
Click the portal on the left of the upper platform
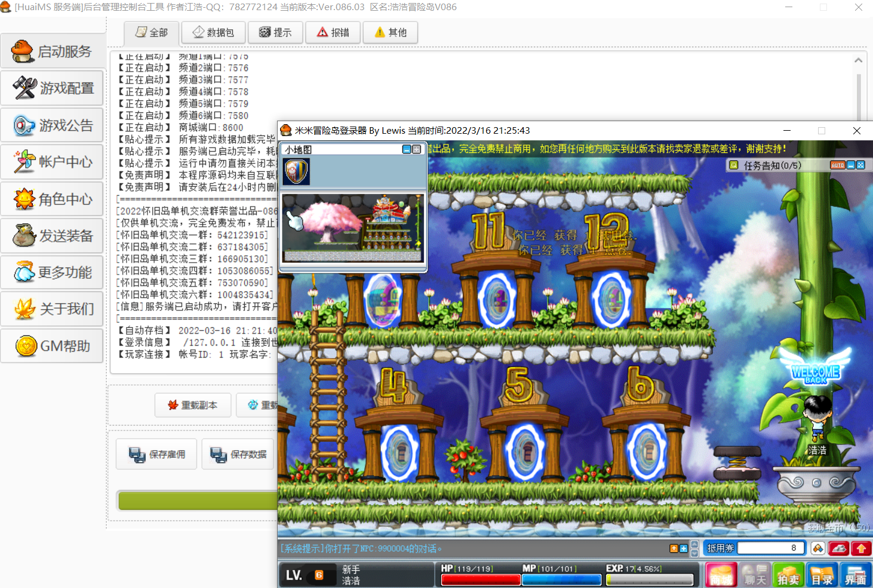click(383, 299)
